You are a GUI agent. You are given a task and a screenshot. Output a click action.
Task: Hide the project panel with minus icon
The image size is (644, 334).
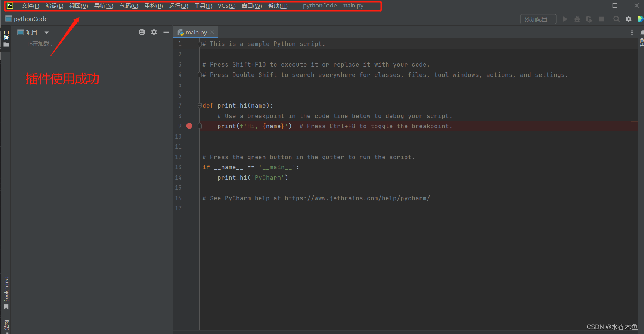coord(166,32)
